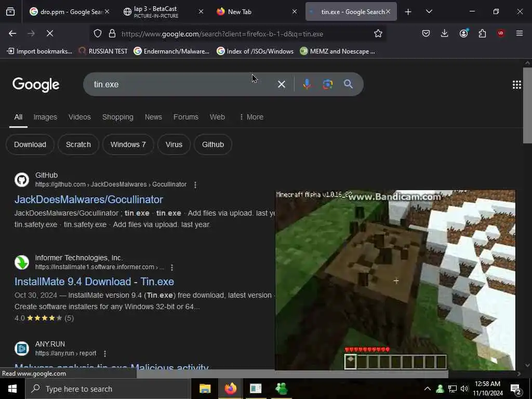
Task: Submit the search with the magnifier icon
Action: (348, 84)
